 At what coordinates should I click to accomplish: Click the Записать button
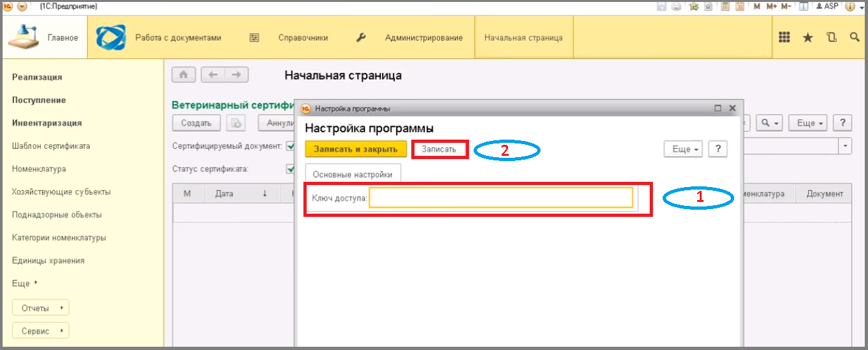(x=439, y=149)
